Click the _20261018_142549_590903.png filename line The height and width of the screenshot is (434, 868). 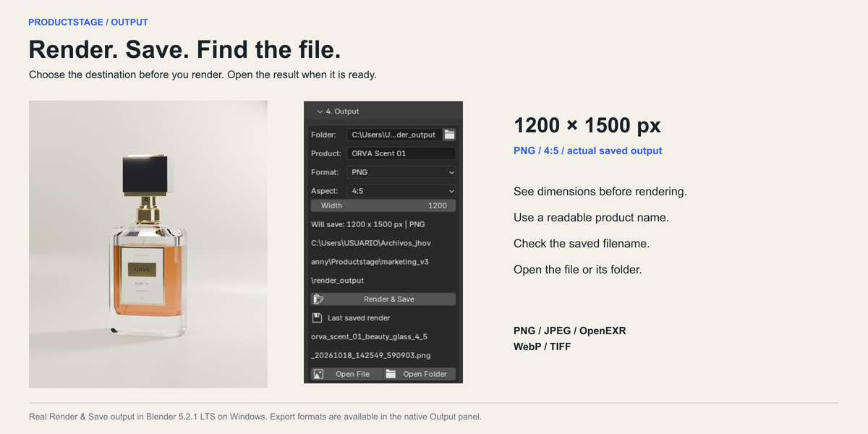tap(371, 355)
